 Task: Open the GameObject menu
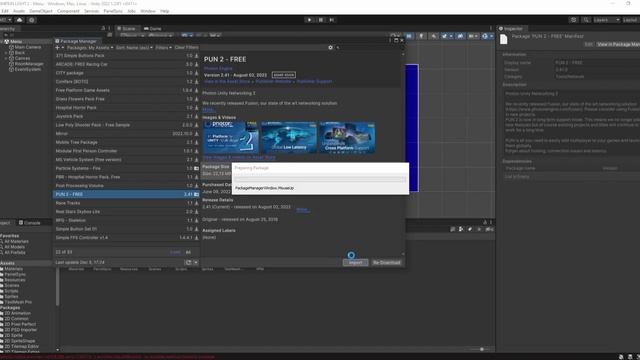click(41, 11)
